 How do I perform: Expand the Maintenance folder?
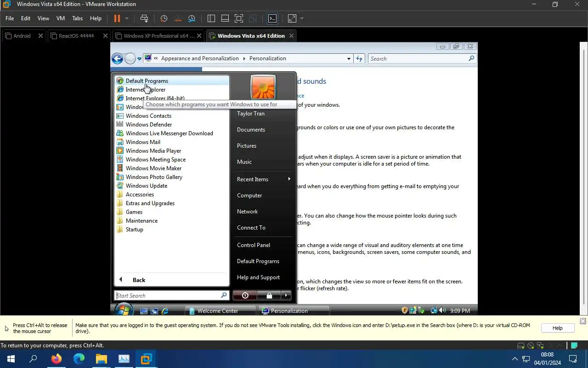tap(172, 221)
